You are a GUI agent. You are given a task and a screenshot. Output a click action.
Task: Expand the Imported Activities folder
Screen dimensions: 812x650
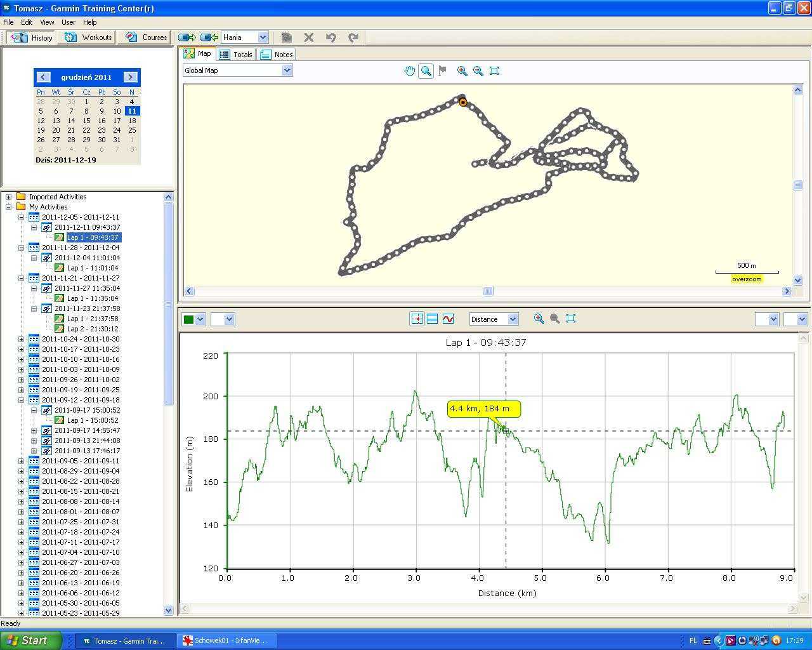(x=9, y=197)
